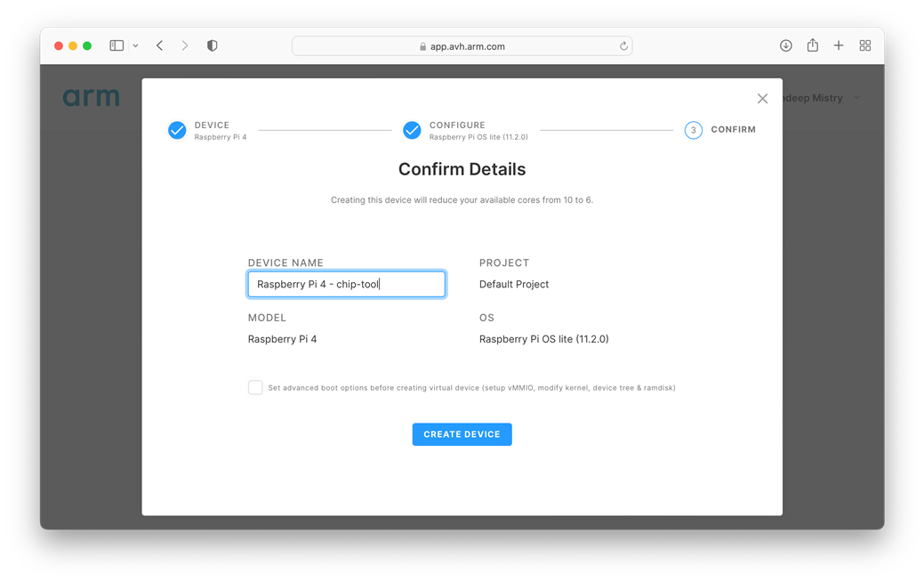Reload the page with the refresh icon
The image size is (924, 582).
tap(623, 46)
